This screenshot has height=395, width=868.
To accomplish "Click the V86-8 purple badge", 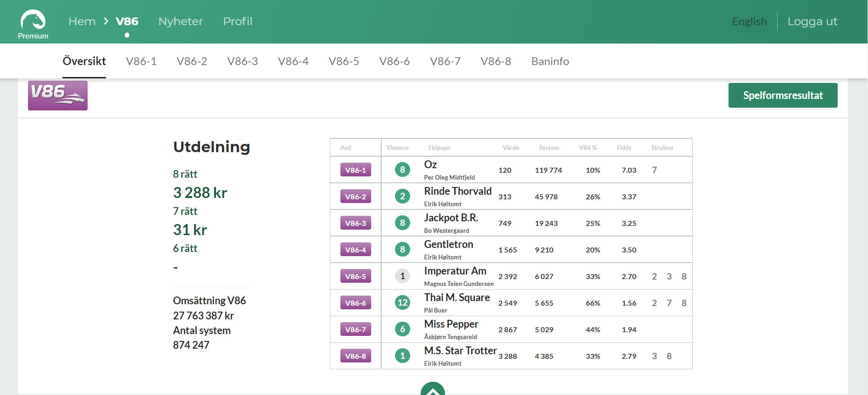I will tap(356, 356).
